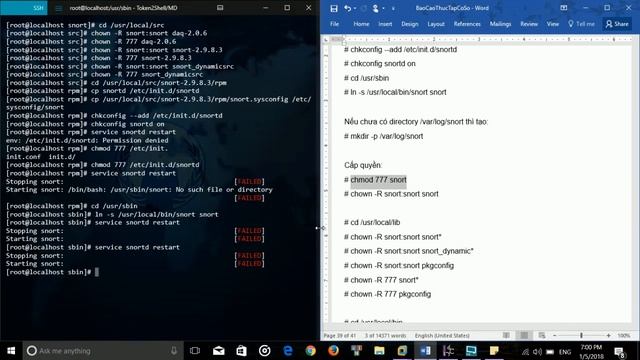Open Task View on the taskbar
The image size is (640, 360).
195,351
